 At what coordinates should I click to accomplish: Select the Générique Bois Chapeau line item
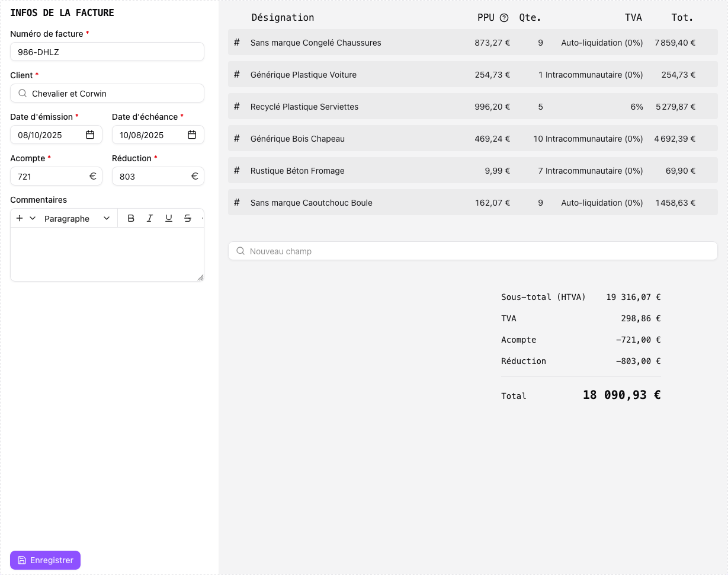point(297,139)
